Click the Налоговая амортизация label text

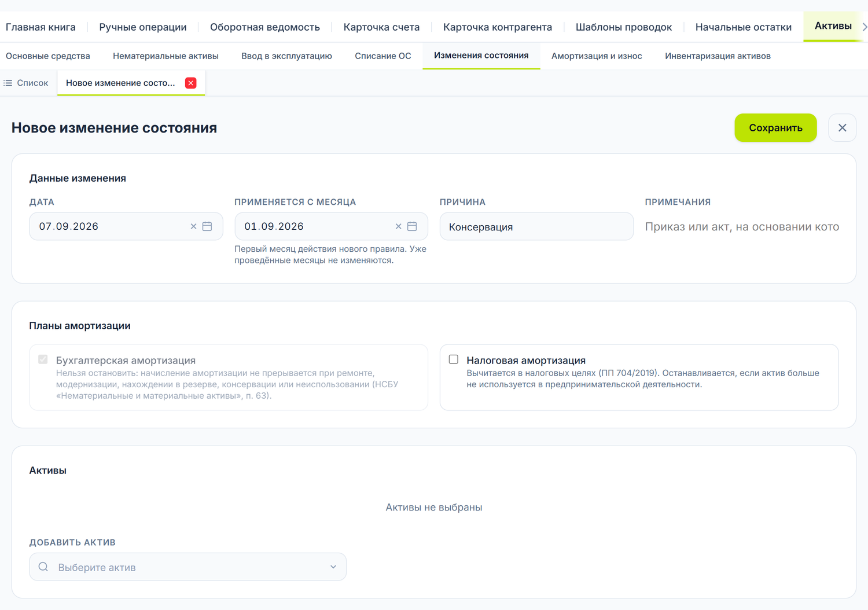526,360
